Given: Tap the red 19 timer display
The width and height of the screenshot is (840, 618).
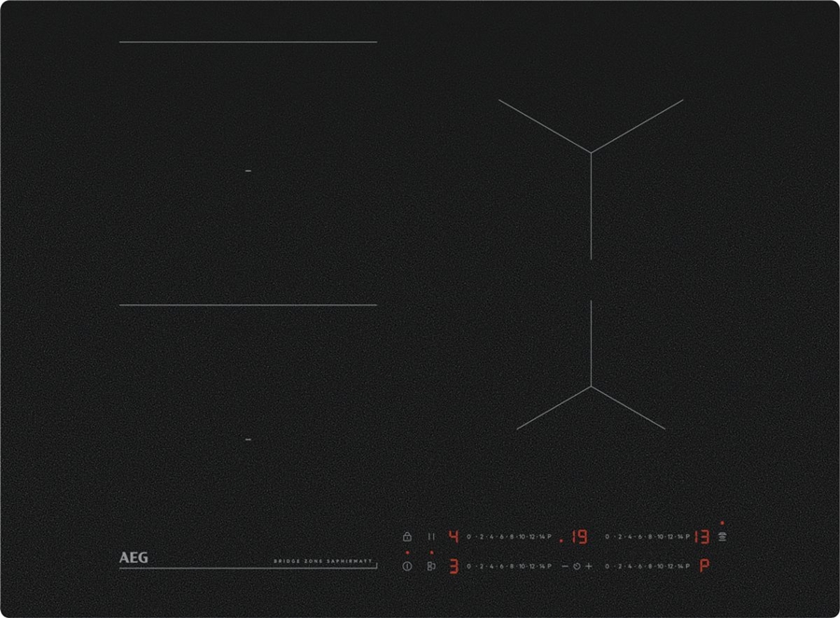Looking at the screenshot, I should click(x=579, y=537).
